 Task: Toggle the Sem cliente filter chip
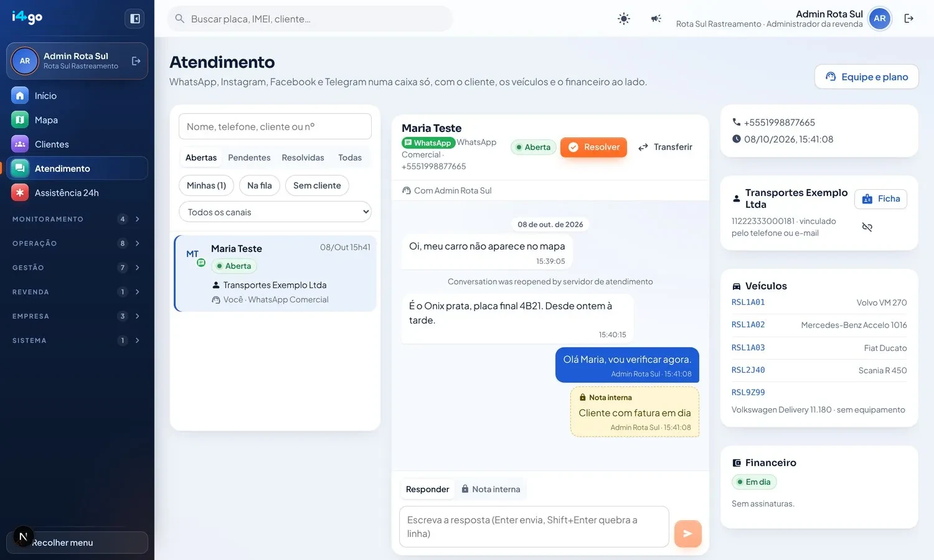pos(317,185)
